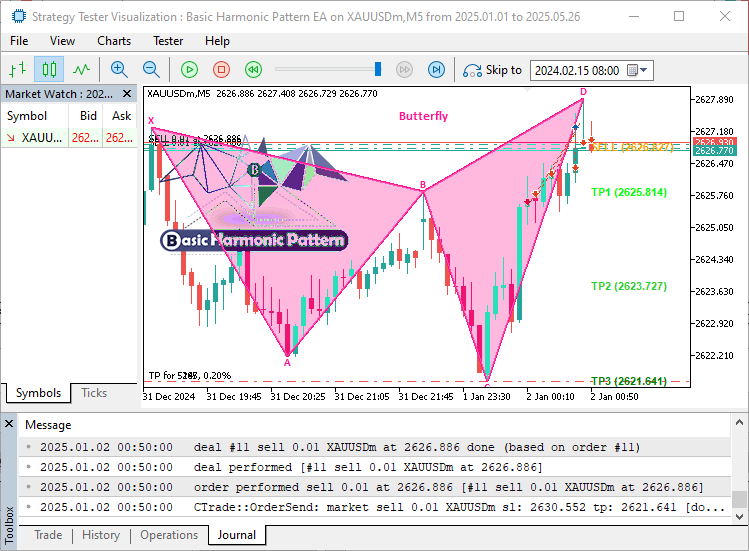Stop the strategy test with red button
This screenshot has height=551, width=749.
tap(221, 69)
